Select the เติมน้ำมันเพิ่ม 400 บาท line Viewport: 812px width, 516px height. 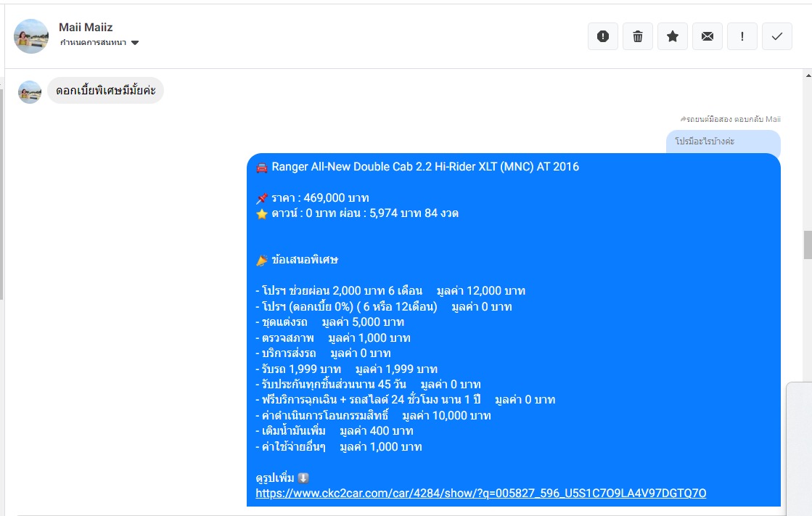(x=335, y=431)
